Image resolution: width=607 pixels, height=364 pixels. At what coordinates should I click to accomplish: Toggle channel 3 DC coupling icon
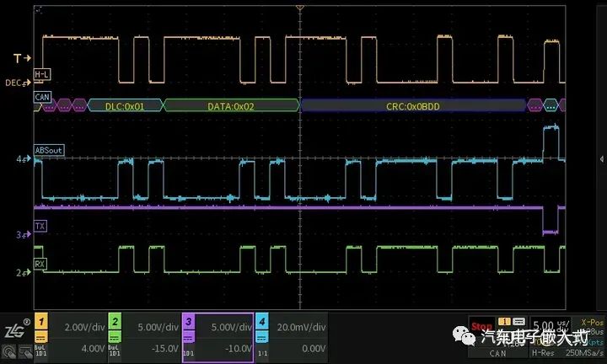point(189,336)
